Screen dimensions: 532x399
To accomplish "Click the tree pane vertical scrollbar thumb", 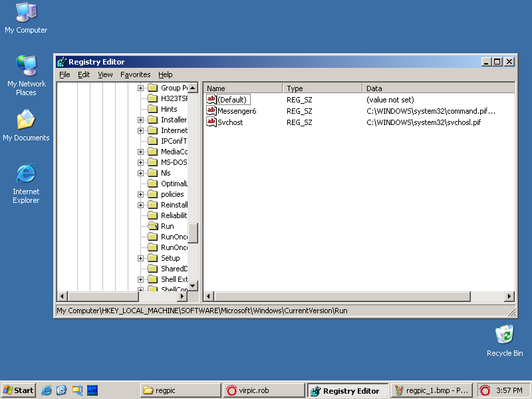I will pos(193,233).
